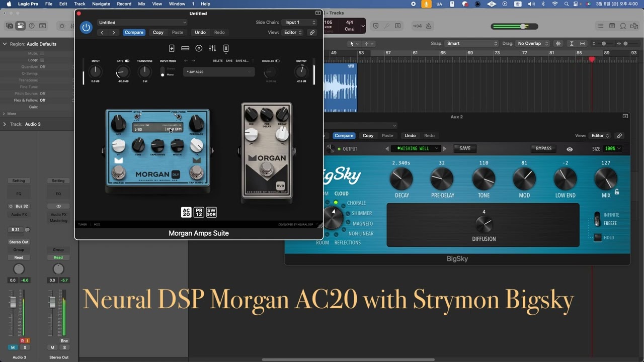Click Compare in Morgan plugin header
This screenshot has width=644, height=362.
point(134,32)
